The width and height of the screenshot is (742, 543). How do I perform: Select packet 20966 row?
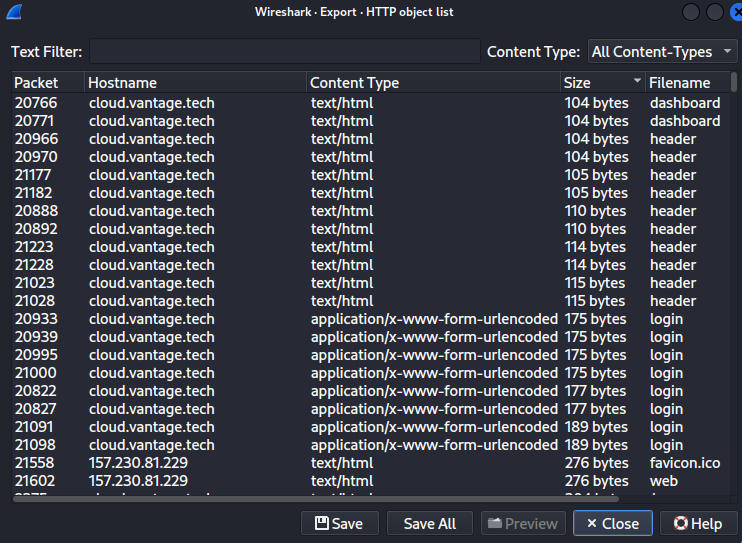click(371, 139)
